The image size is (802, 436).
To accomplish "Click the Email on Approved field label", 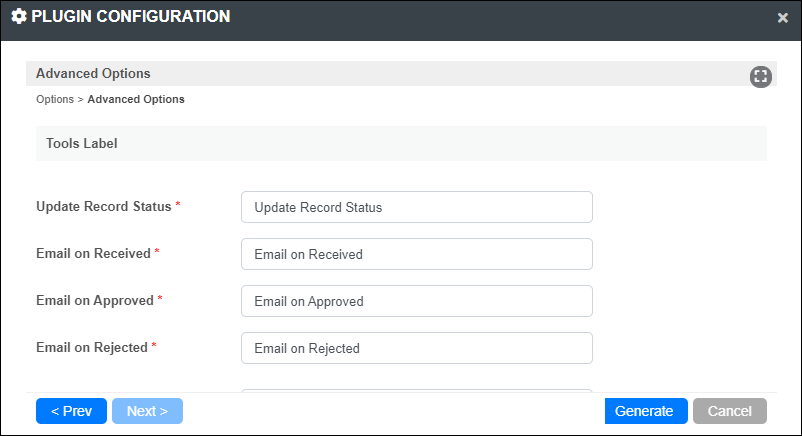I will point(95,300).
